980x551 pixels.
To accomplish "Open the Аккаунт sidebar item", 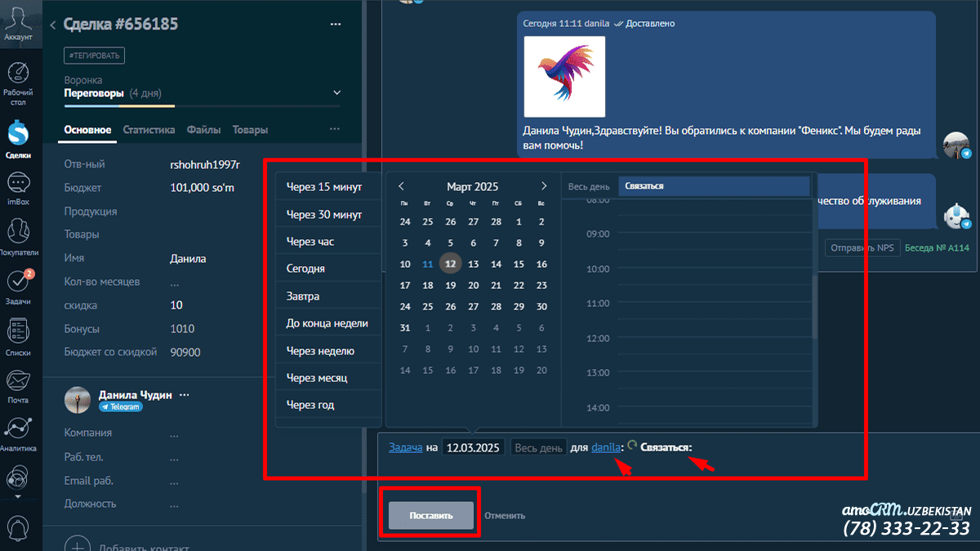I will coord(18,23).
